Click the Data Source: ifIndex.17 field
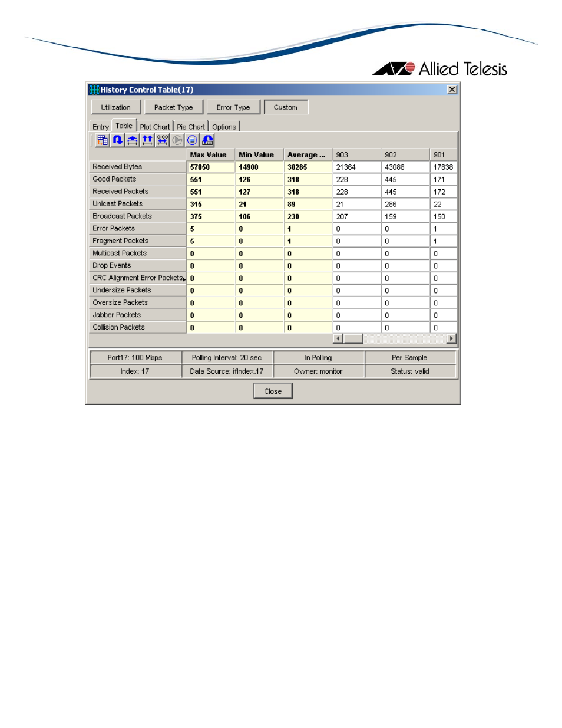 click(x=227, y=371)
